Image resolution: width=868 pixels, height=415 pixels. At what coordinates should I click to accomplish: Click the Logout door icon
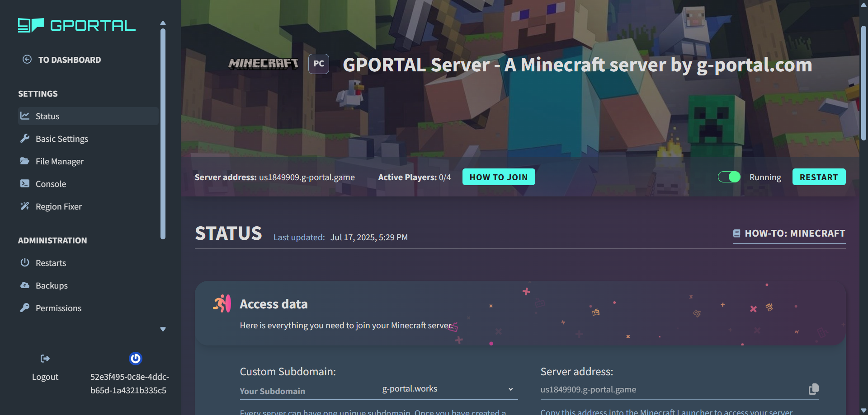(45, 359)
